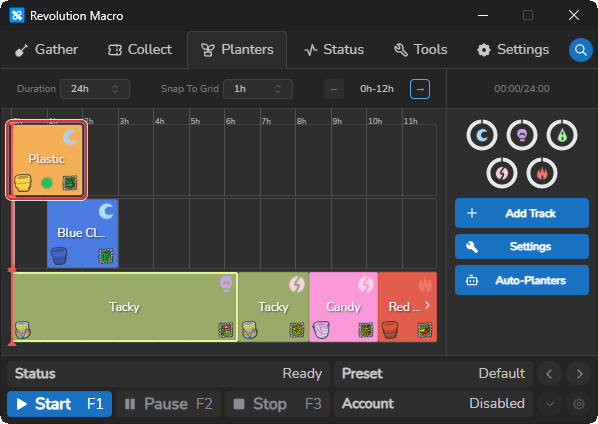
Task: Click the Add Track button
Action: 522,213
